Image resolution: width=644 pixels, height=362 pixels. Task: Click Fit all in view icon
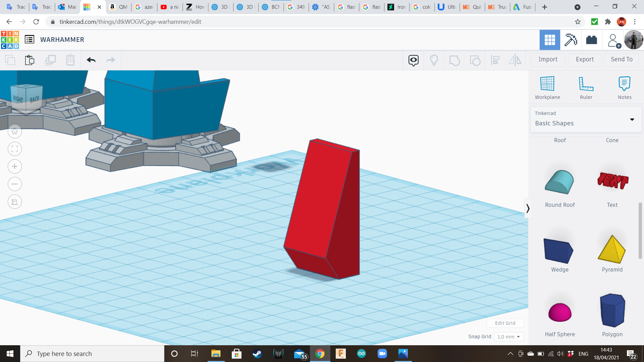click(x=15, y=149)
